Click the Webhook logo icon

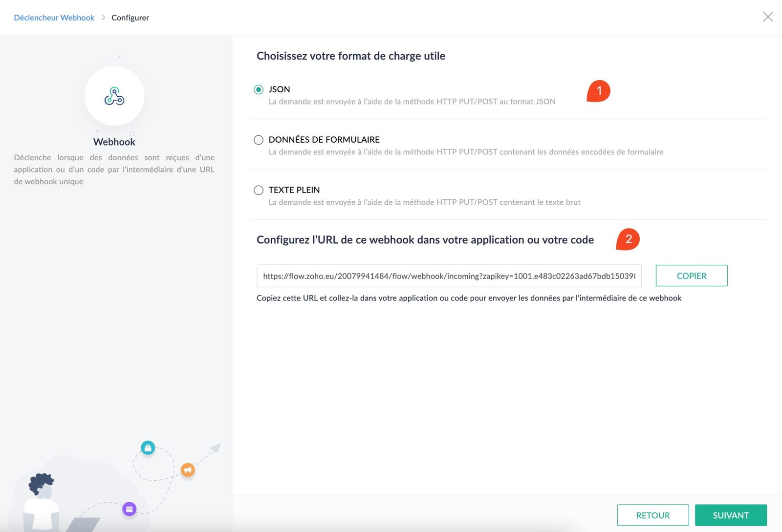coord(114,96)
